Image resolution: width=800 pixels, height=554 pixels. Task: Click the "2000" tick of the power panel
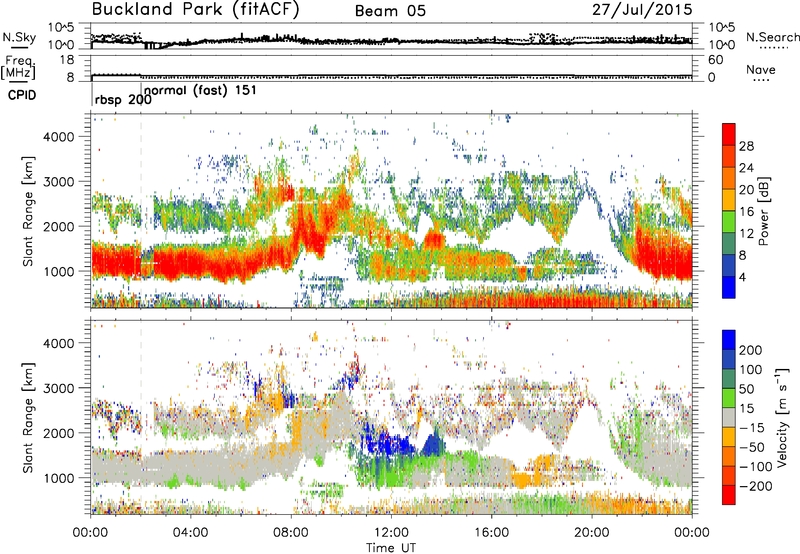coord(59,226)
